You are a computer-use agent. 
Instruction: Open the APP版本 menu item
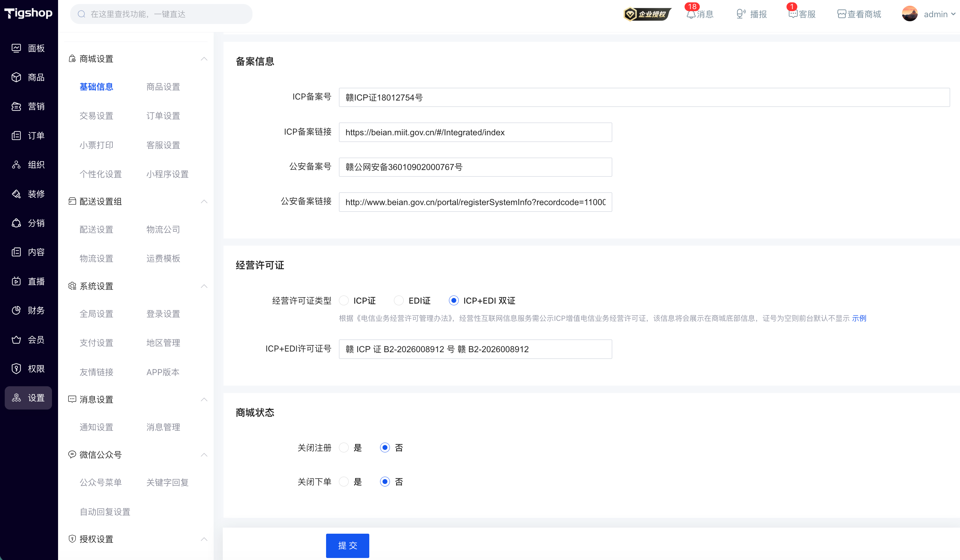point(163,372)
